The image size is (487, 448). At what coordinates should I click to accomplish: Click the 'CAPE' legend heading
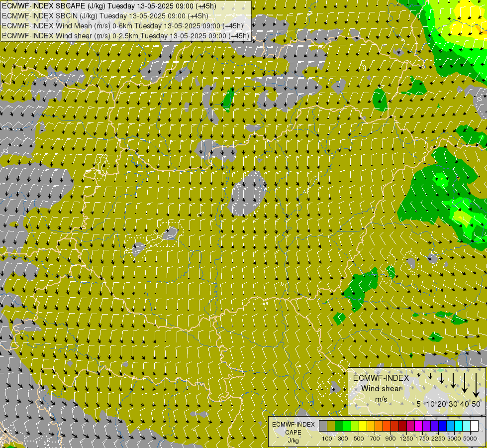click(293, 433)
